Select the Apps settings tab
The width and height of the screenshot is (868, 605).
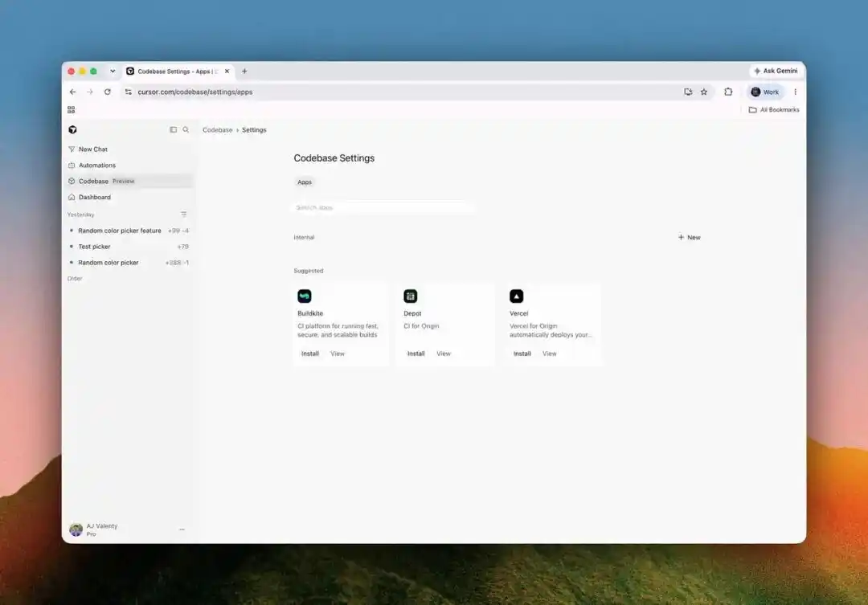(305, 182)
